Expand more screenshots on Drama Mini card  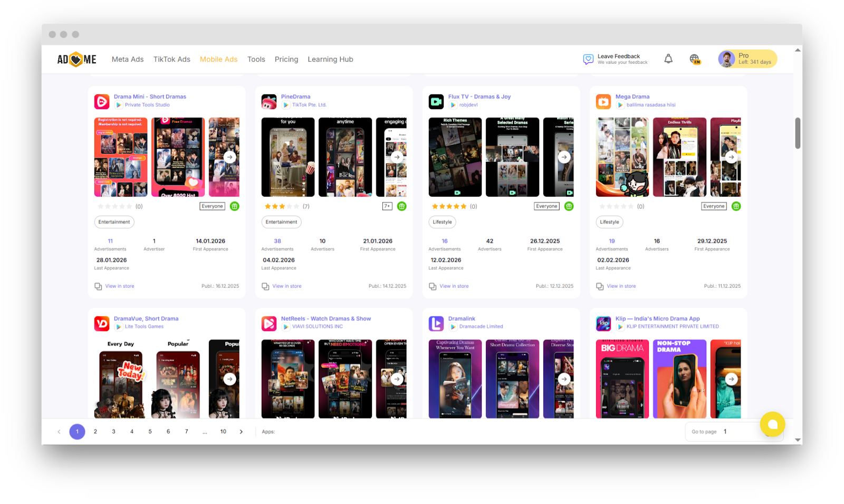229,157
